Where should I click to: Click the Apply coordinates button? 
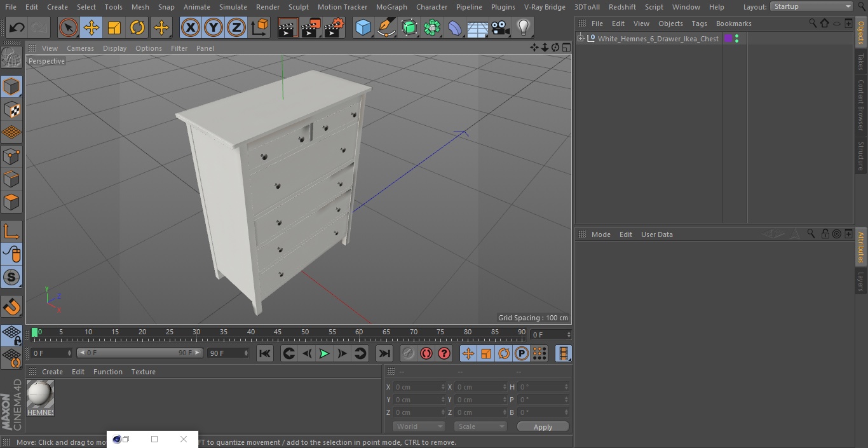click(x=543, y=427)
